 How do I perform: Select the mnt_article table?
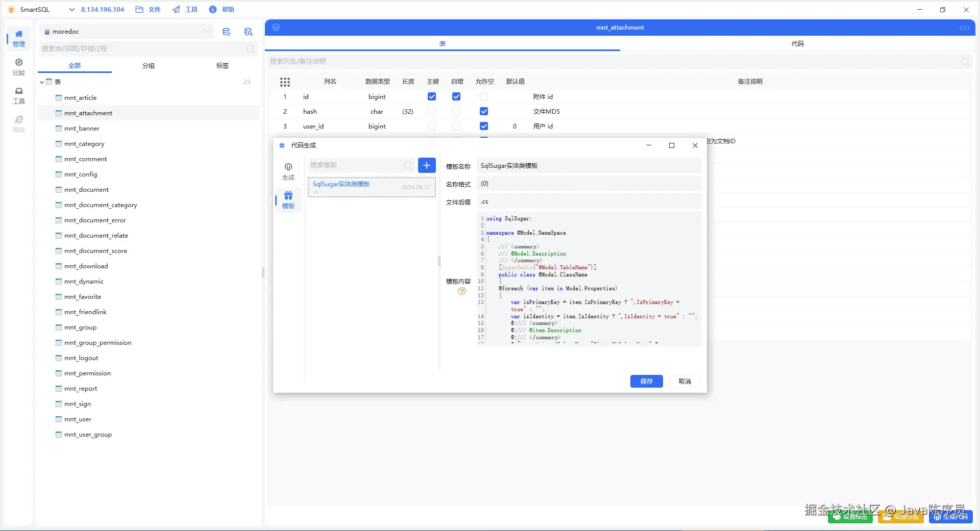pos(80,98)
